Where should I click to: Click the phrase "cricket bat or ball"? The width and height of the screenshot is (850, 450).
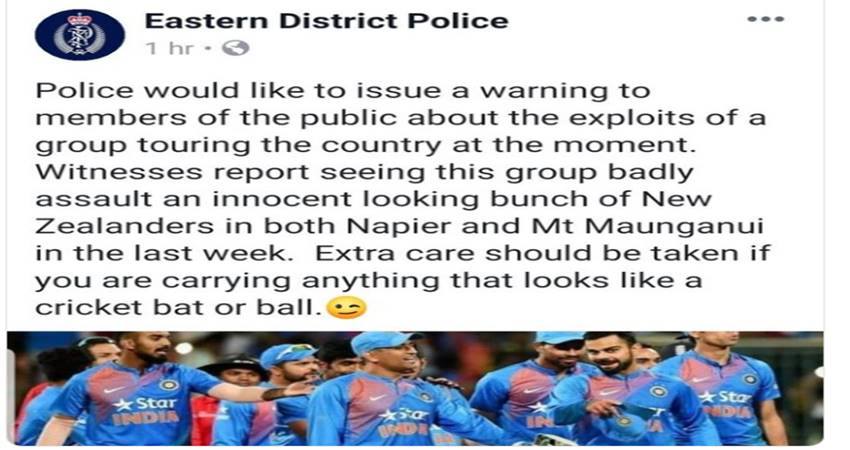[x=175, y=307]
